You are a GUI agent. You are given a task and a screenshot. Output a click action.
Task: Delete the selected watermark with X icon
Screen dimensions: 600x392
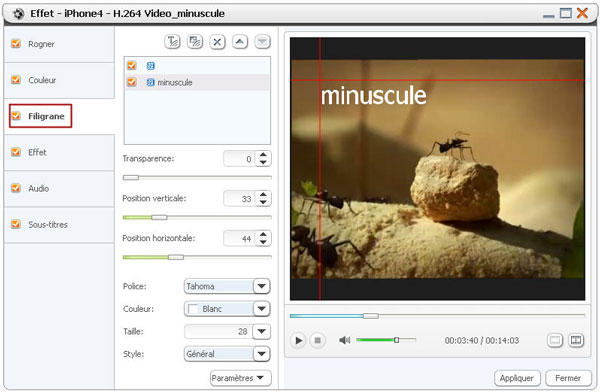[x=217, y=42]
